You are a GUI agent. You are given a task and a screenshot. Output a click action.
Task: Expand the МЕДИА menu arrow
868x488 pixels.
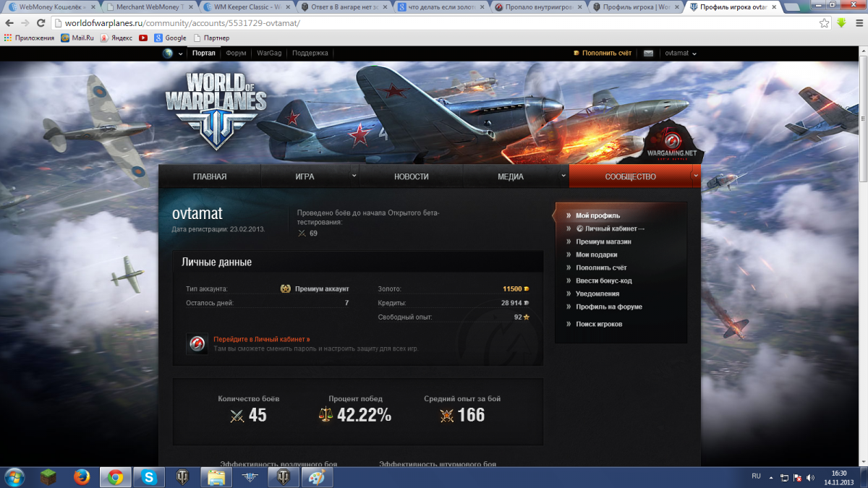(x=564, y=176)
